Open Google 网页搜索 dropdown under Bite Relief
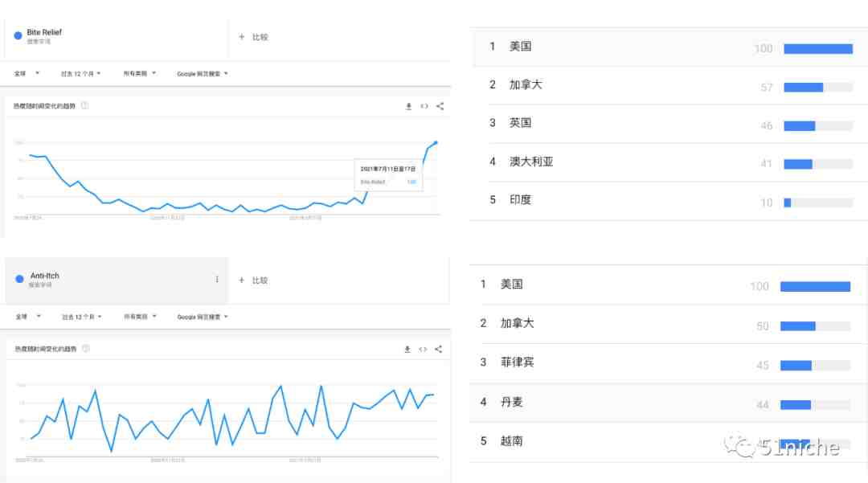Image resolution: width=868 pixels, height=483 pixels. tap(203, 74)
